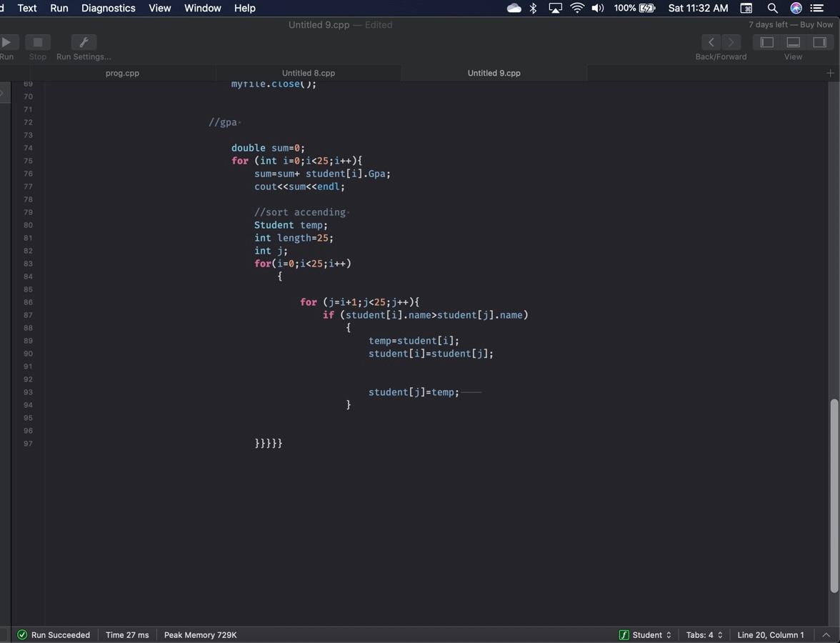Click the Buy Now link
840x643 pixels.
[816, 24]
